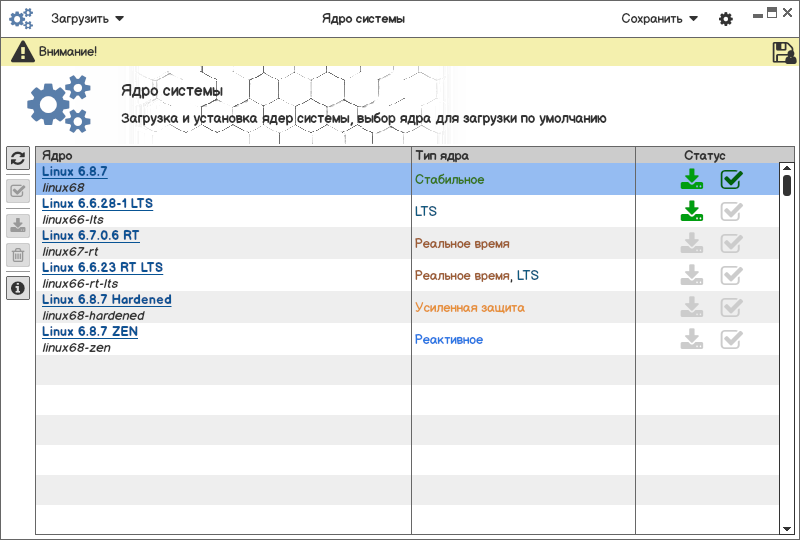
Task: Open the Сохранить dropdown menu
Action: [x=659, y=18]
